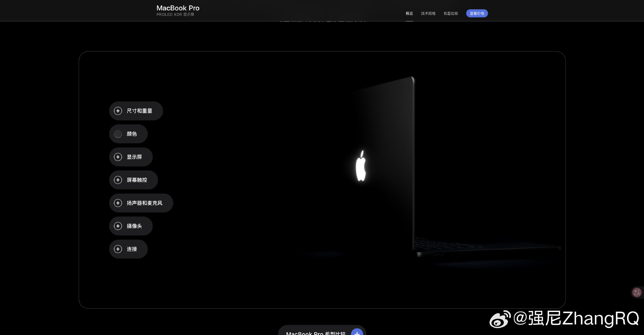Click the glowing Apple logo on laptop

point(361,166)
